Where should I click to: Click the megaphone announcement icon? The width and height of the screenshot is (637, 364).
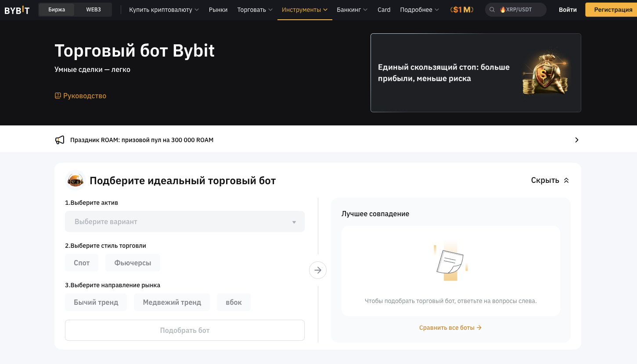point(60,140)
